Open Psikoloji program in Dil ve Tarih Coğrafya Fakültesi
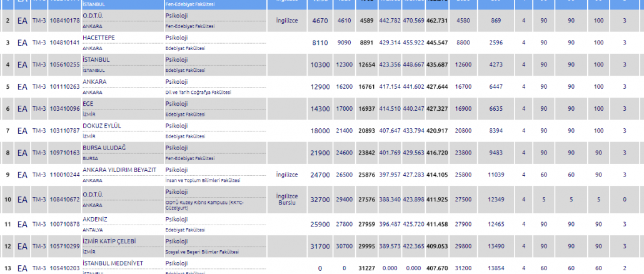644x274 pixels. [x=176, y=81]
